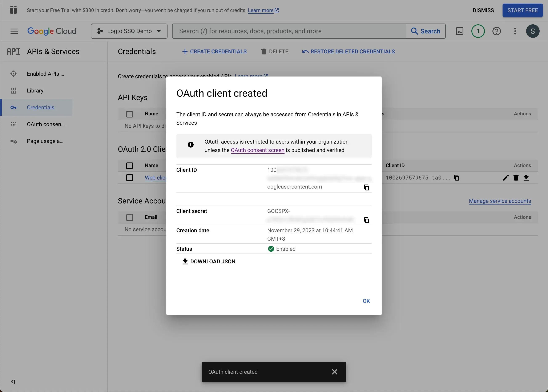Select the Library menu item

(35, 91)
